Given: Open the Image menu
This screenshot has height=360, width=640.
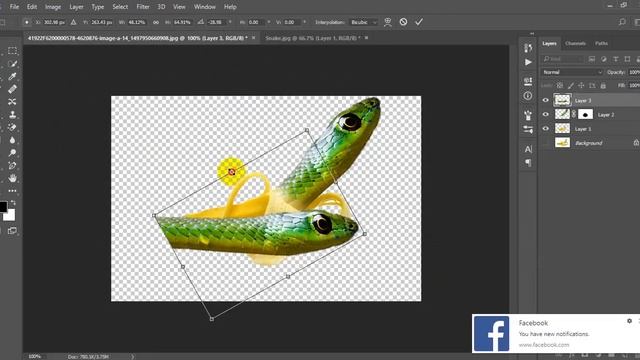Looking at the screenshot, I should [53, 7].
